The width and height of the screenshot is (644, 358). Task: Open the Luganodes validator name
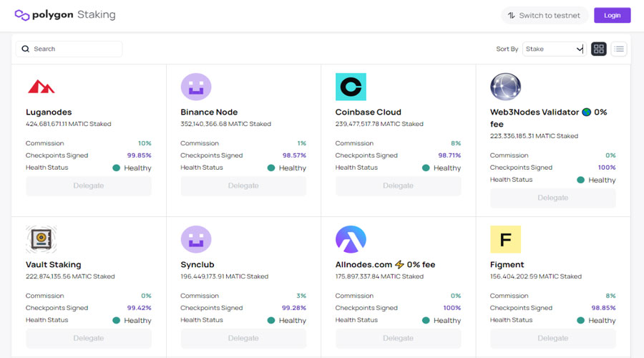coord(49,112)
